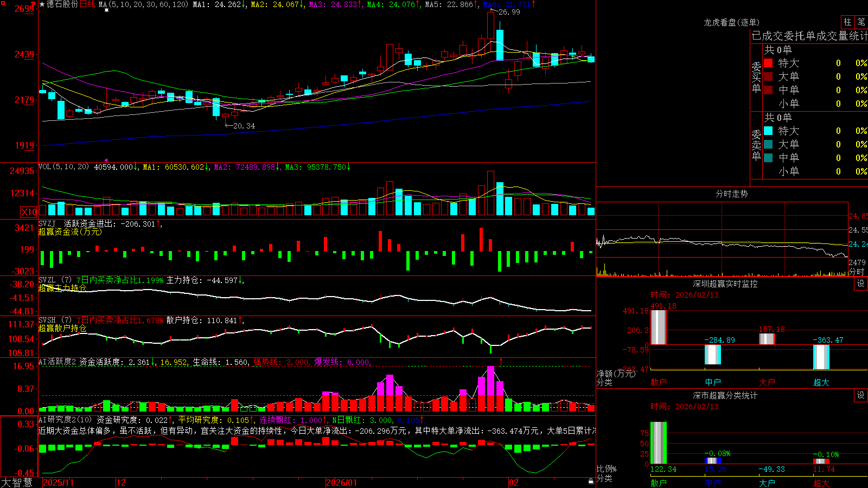The width and height of the screenshot is (868, 488).
Task: Click the white asterisk marker under the MA label
Action: [x=106, y=10]
